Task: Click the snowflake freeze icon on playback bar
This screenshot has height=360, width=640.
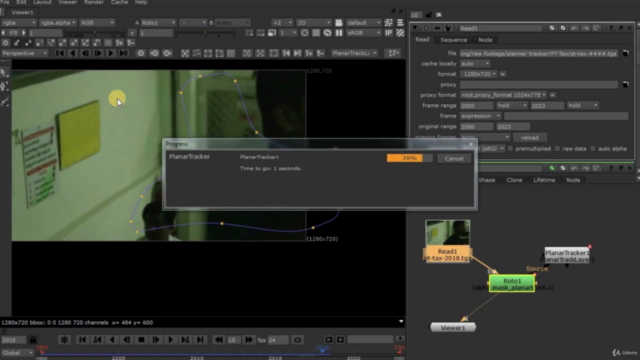Action: click(x=64, y=340)
